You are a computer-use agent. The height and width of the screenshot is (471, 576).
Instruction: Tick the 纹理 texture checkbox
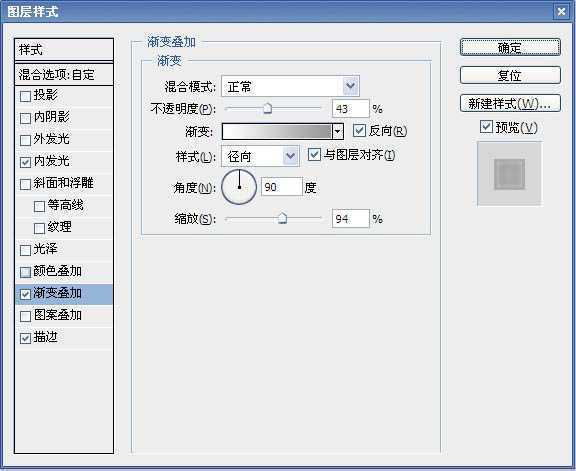39,229
